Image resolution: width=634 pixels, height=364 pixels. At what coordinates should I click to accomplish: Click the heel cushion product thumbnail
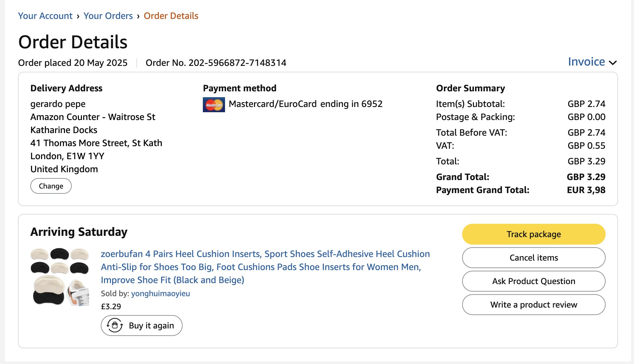(60, 277)
